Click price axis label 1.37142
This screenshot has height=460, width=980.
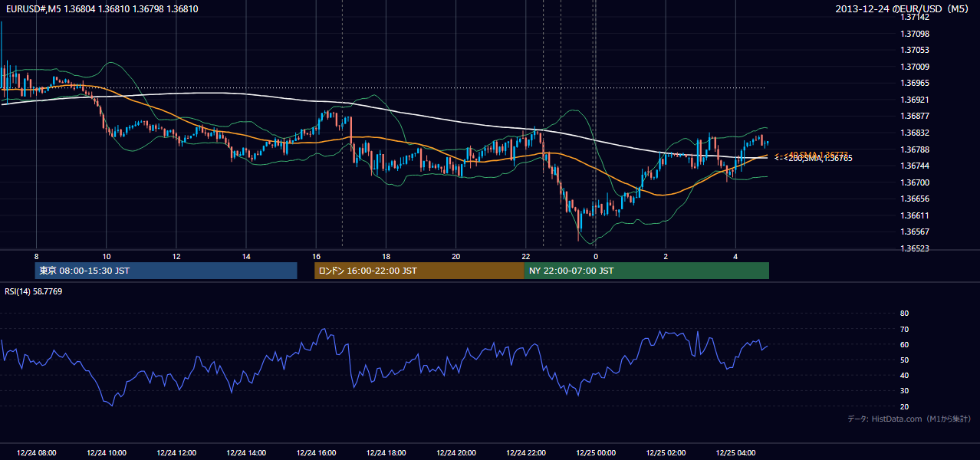(916, 17)
